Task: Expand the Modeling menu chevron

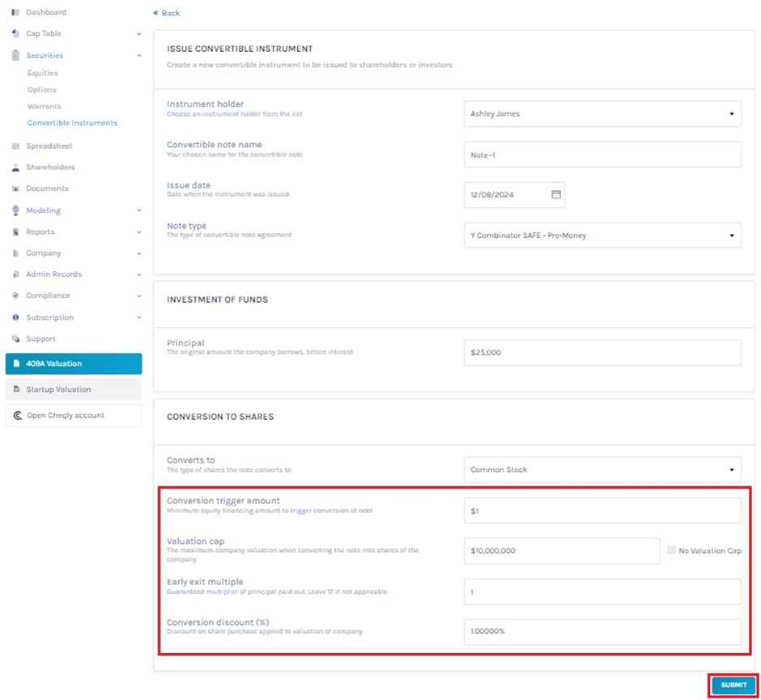Action: click(139, 210)
